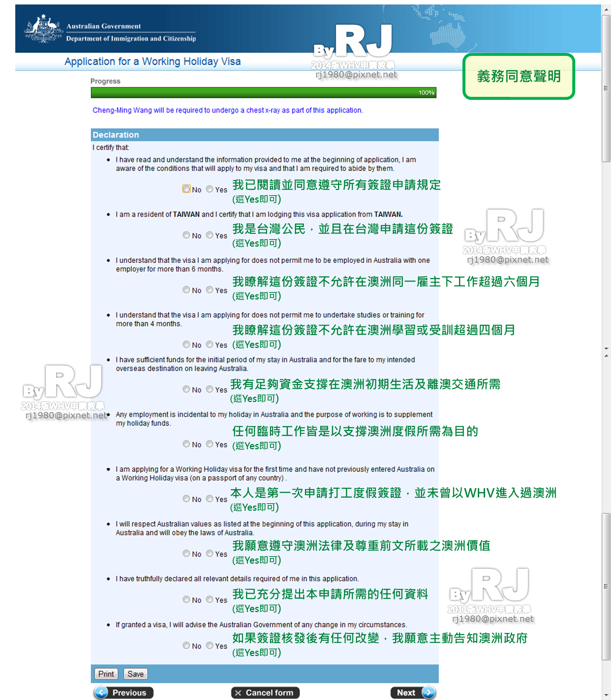Image resolution: width=611 pixels, height=700 pixels.
Task: Click the Australian Government coat of arms logo
Action: (44, 29)
